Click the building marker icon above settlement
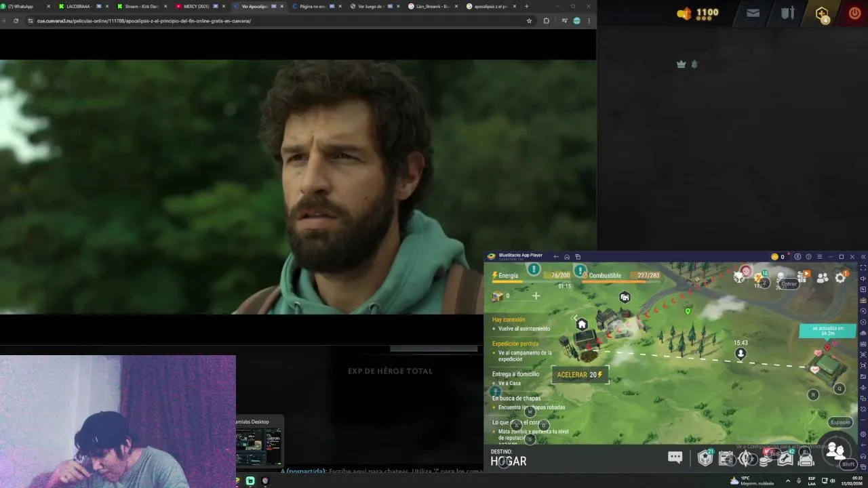868x488 pixels. pos(625,297)
